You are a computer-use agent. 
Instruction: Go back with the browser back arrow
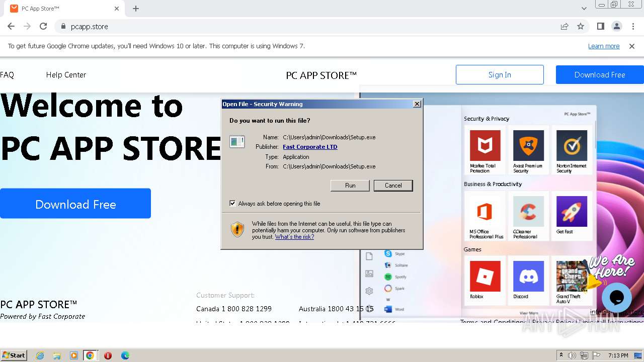pos(11,26)
